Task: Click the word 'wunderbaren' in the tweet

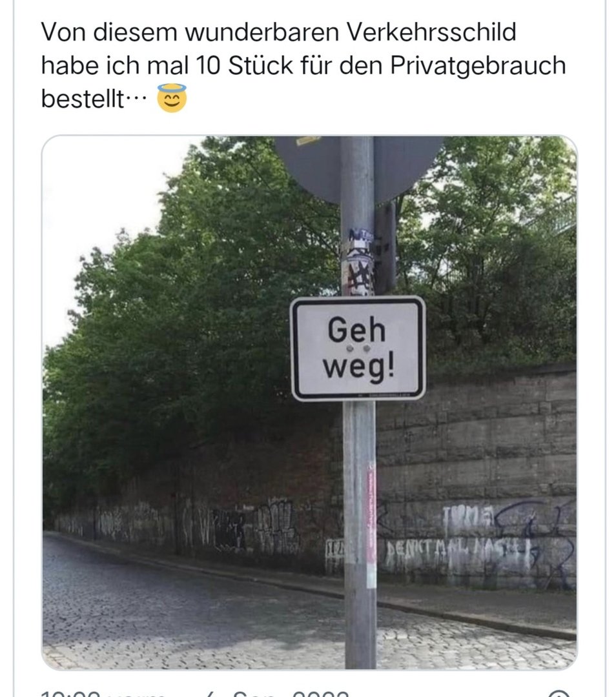Action: [262, 32]
